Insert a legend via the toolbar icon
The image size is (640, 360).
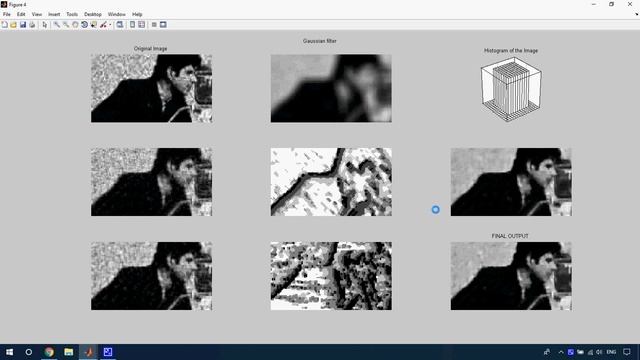pos(141,25)
